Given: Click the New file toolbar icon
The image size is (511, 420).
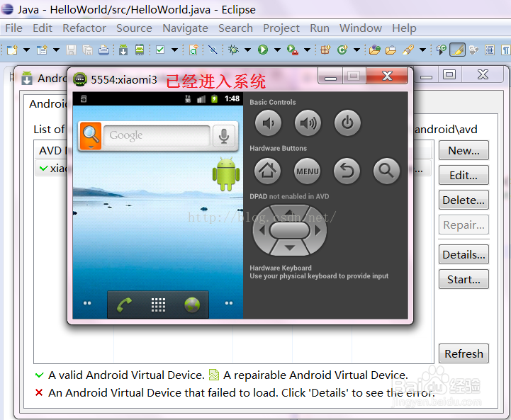Looking at the screenshot, I should click(12, 50).
